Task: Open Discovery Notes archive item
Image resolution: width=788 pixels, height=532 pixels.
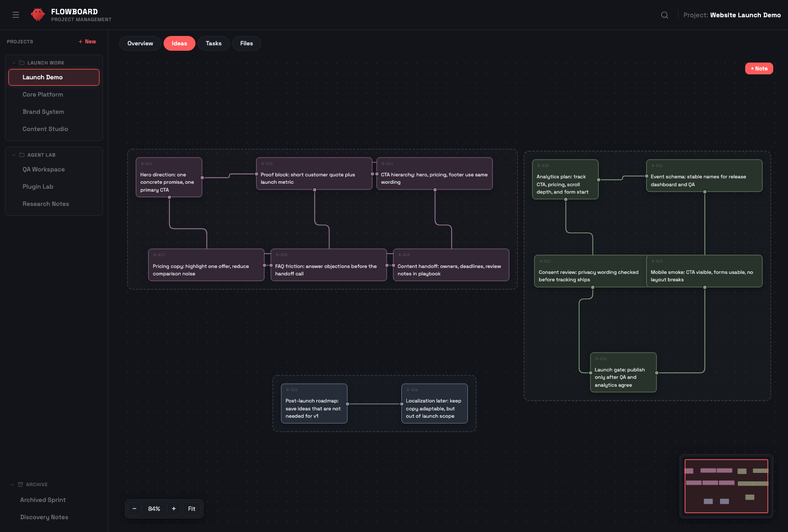Action: (x=54, y=517)
